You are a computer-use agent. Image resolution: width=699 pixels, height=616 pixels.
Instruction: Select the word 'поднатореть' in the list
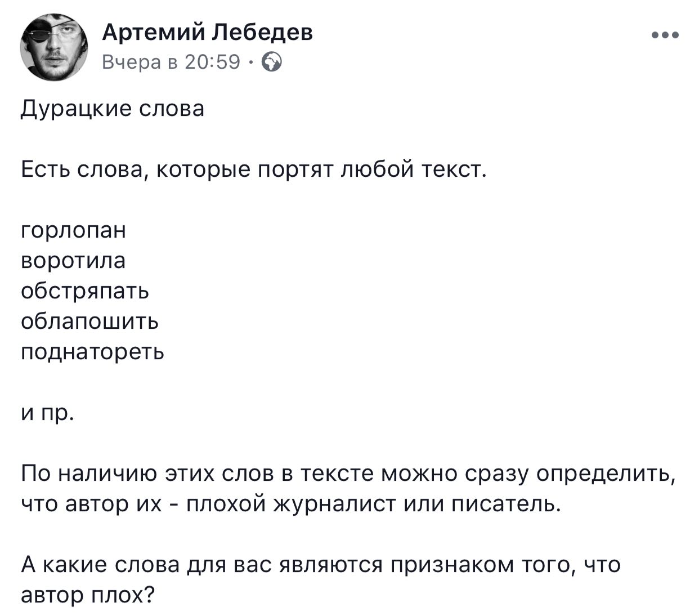(93, 352)
